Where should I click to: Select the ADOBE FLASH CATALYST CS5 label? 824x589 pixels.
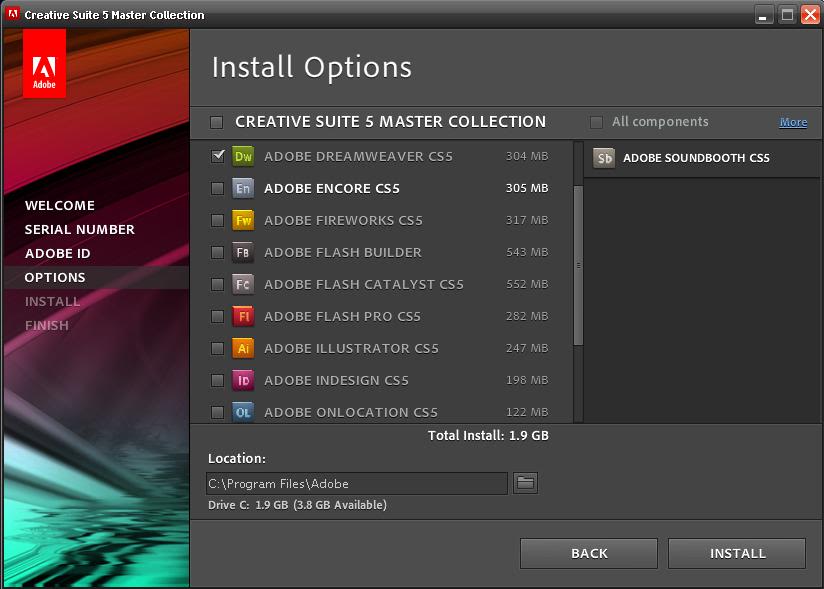pos(364,285)
